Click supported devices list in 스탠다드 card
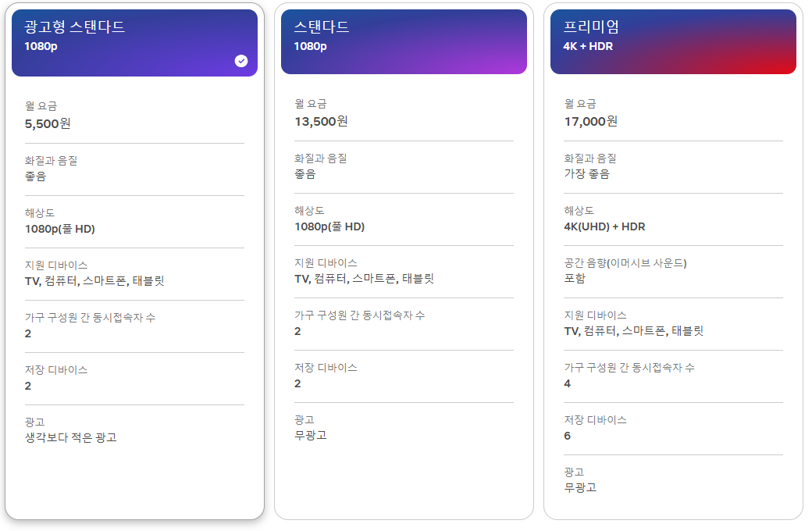This screenshot has width=812, height=531. click(x=364, y=280)
